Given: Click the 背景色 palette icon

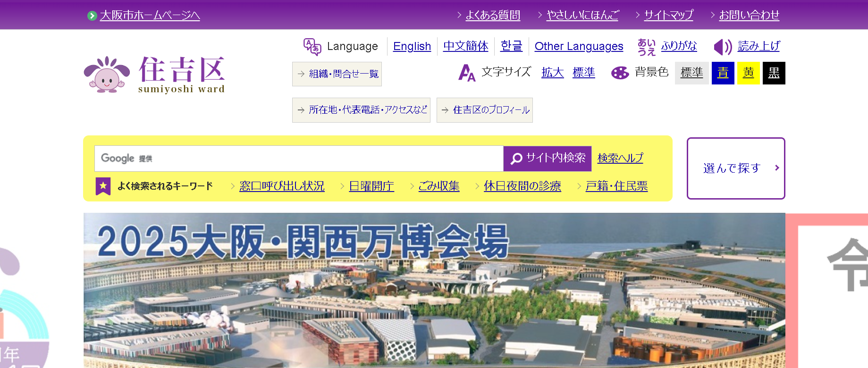Looking at the screenshot, I should click(620, 73).
